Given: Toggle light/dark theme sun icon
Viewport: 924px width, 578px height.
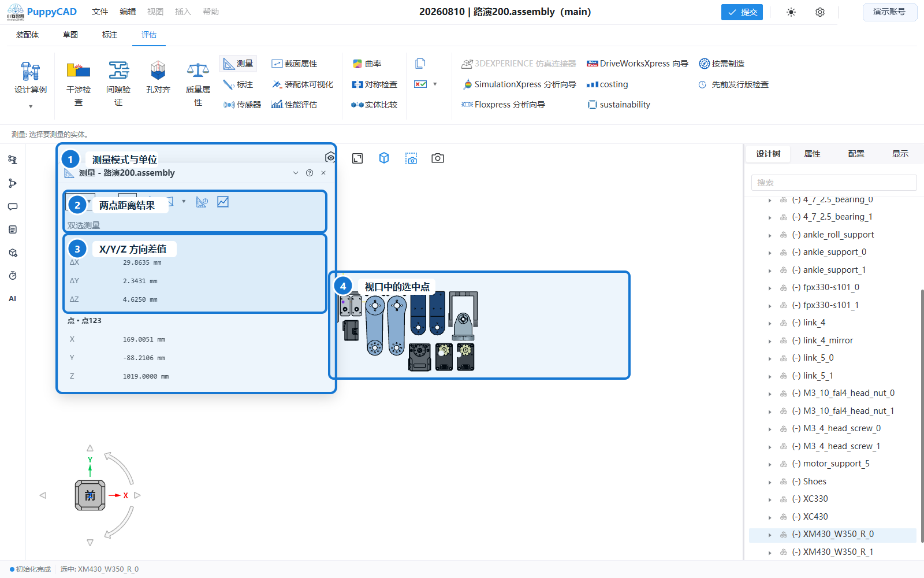Looking at the screenshot, I should click(791, 12).
